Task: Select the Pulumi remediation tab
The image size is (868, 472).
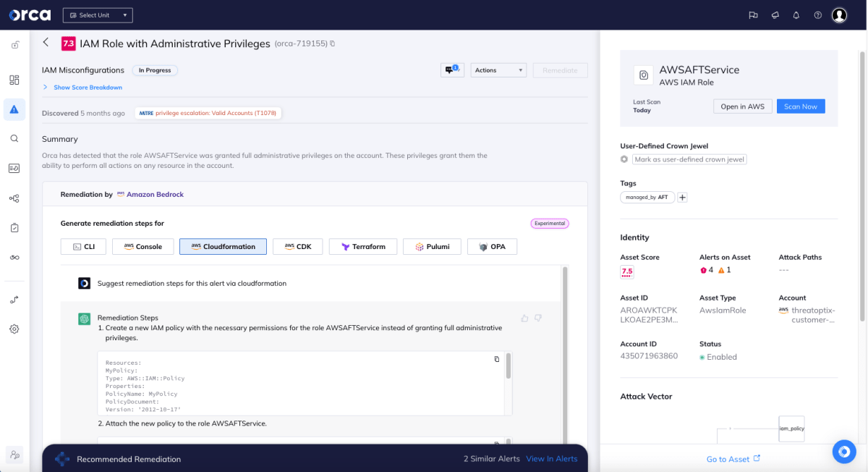Action: tap(432, 247)
